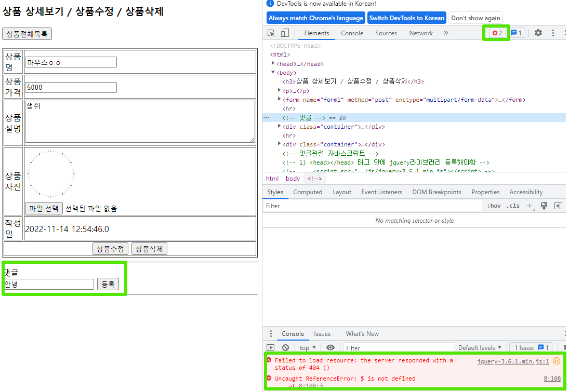Viewport: 569px width, 392px height.
Task: Select html in breadcrumb
Action: coord(272,179)
